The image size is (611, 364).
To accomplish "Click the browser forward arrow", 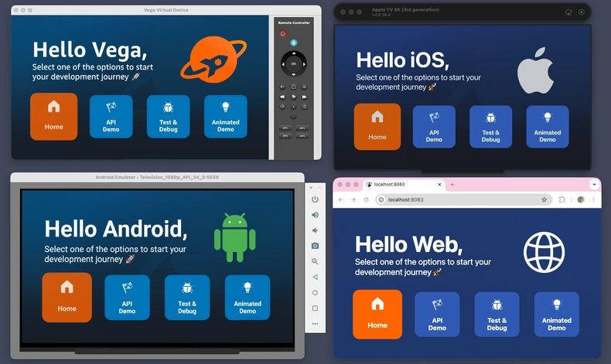I will (x=353, y=199).
